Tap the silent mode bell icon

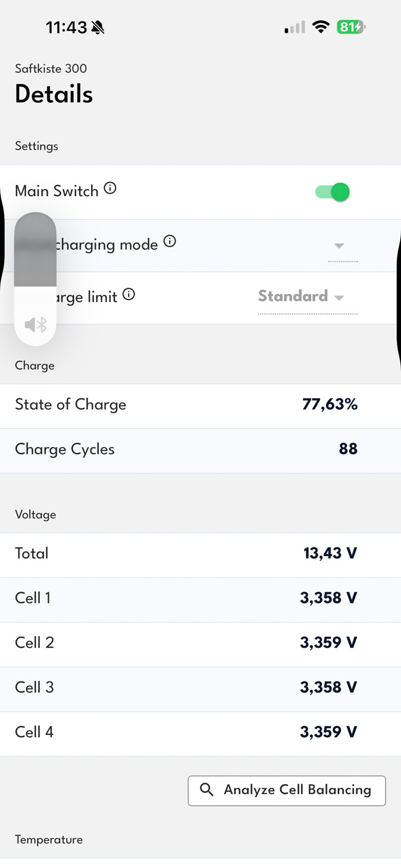[x=98, y=27]
